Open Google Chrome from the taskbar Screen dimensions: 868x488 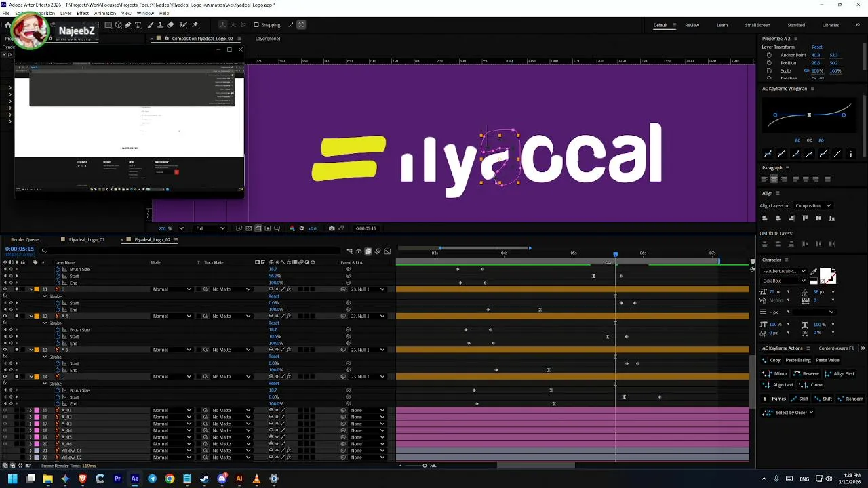(x=170, y=479)
